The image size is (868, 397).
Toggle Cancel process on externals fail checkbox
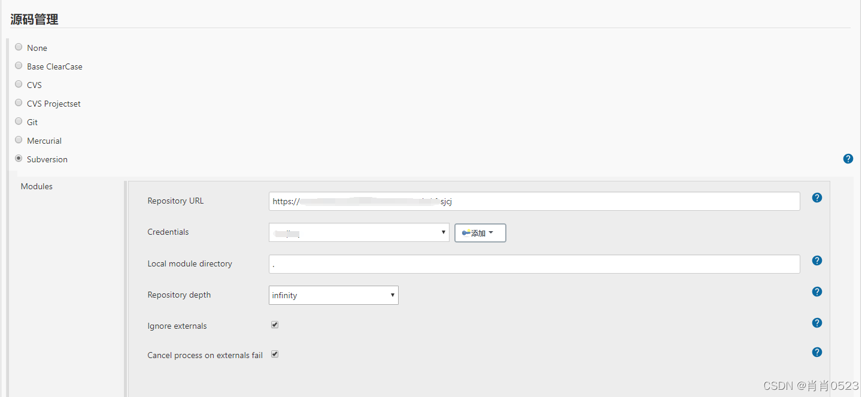pyautogui.click(x=275, y=354)
